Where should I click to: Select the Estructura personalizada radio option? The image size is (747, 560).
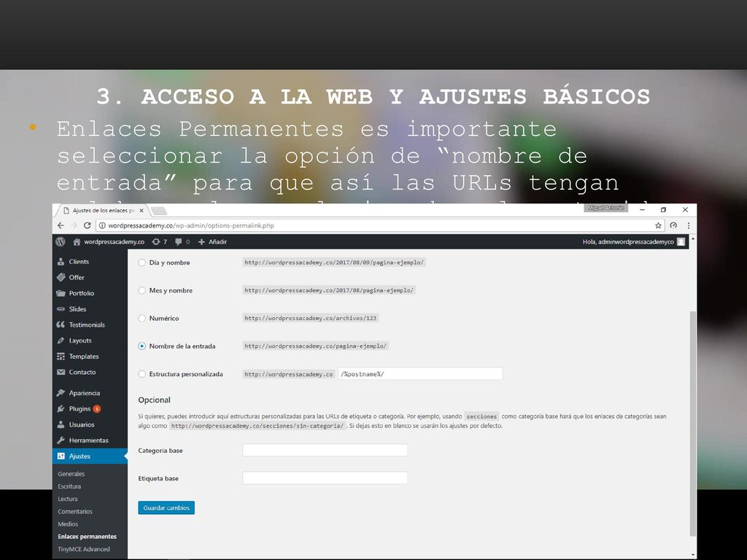(x=142, y=374)
